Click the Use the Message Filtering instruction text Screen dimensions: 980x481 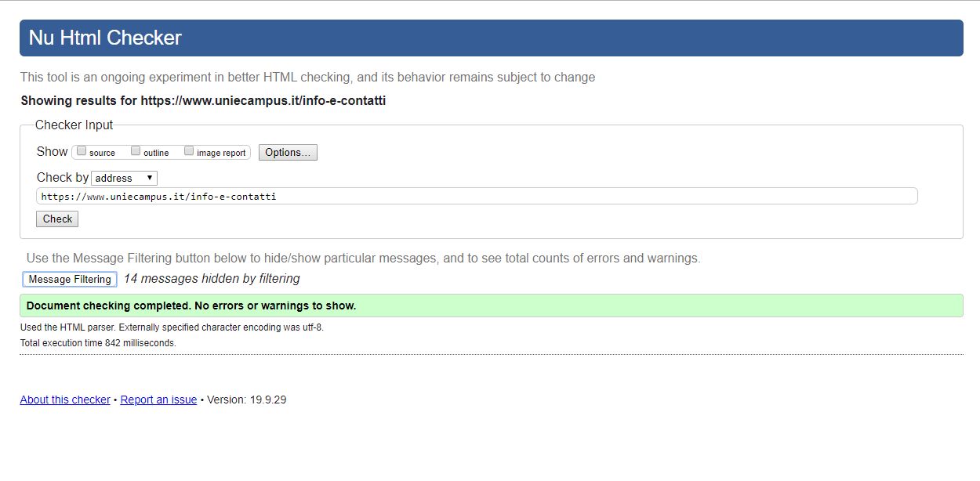363,258
